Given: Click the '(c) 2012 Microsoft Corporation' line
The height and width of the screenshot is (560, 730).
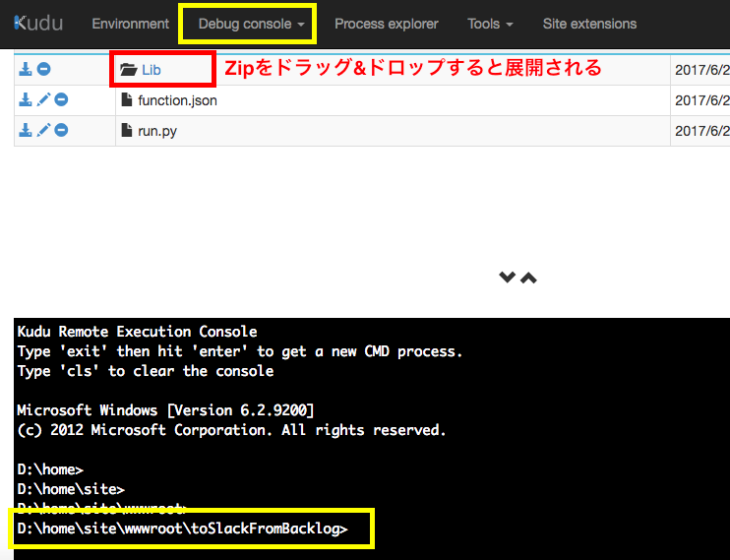Looking at the screenshot, I should (x=231, y=430).
